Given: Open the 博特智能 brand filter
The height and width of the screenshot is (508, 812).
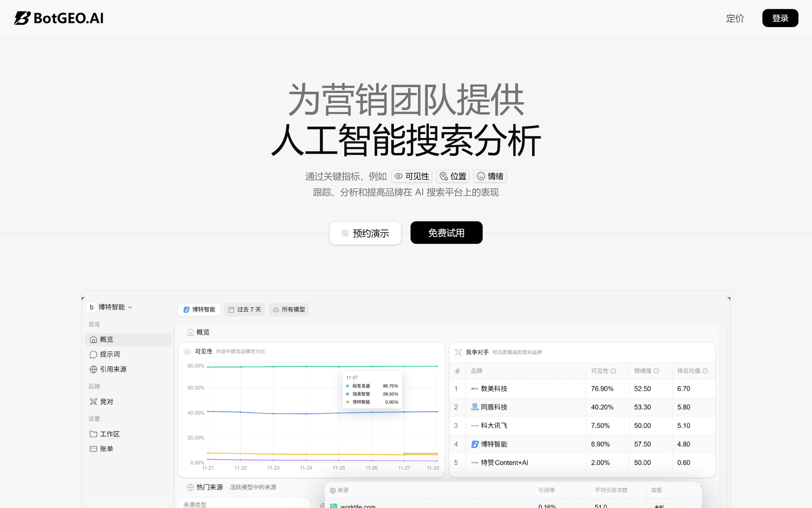Looking at the screenshot, I should pyautogui.click(x=199, y=309).
